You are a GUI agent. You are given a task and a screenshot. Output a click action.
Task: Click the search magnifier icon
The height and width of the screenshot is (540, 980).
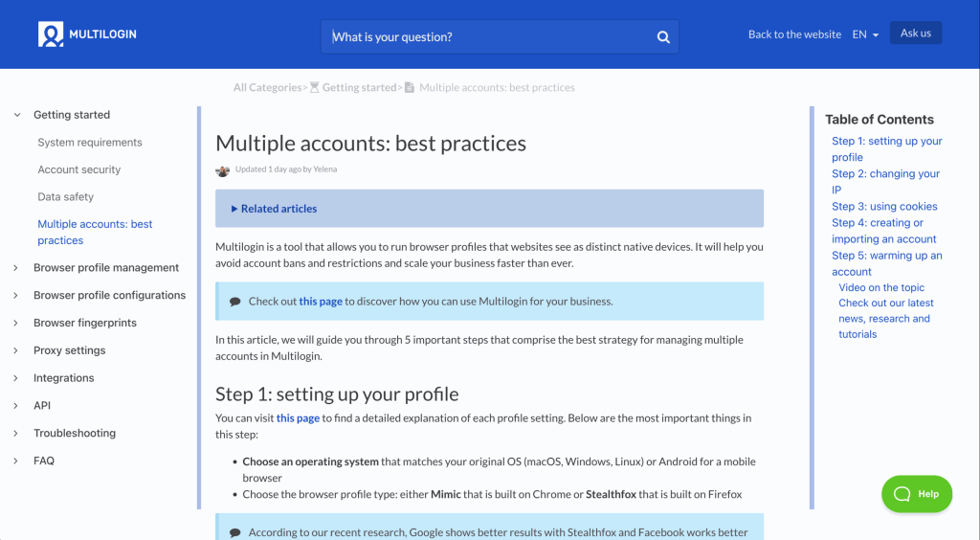tap(663, 37)
